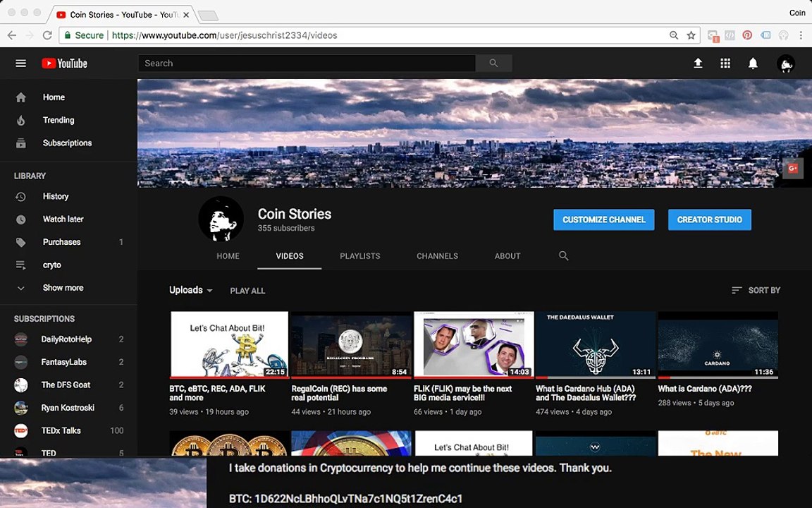Click PLAY ALL link
This screenshot has height=508, width=812.
coord(247,291)
